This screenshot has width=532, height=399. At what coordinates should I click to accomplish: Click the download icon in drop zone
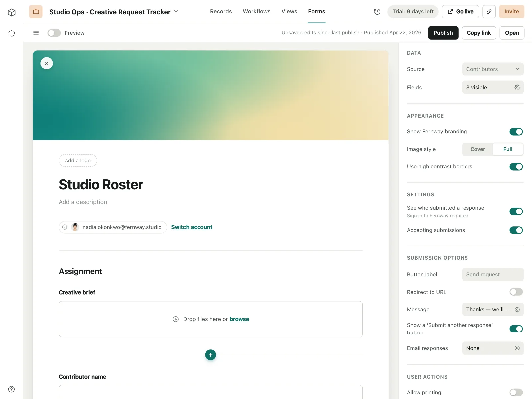pos(176,319)
